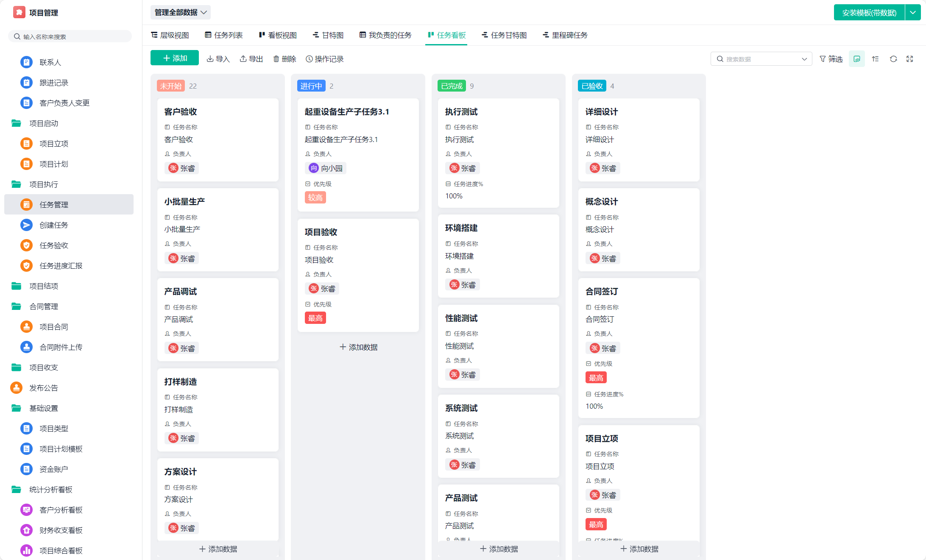Image resolution: width=926 pixels, height=560 pixels.
Task: Click 添加数据 under 已完成 column
Action: [499, 549]
